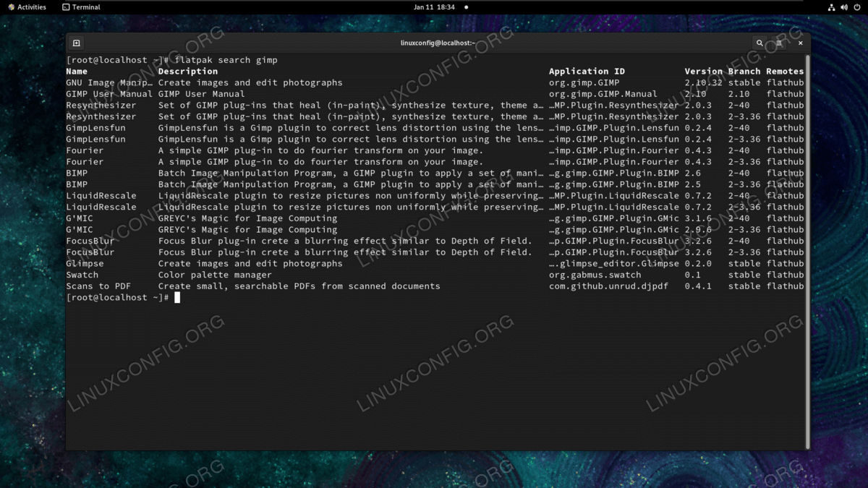Click the title linuxconfig@localhost:~
868x488 pixels.
pyautogui.click(x=438, y=43)
